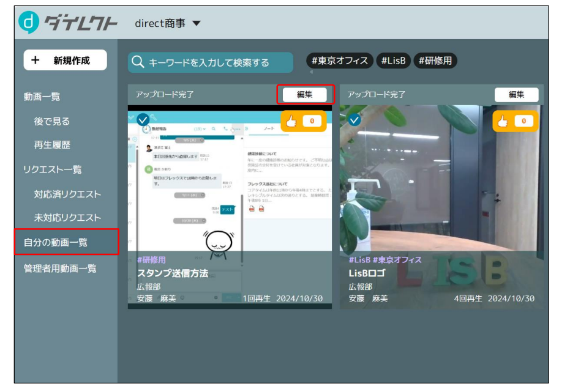Click the LisBロゴ video title
The height and width of the screenshot is (392, 570).
pyautogui.click(x=367, y=273)
